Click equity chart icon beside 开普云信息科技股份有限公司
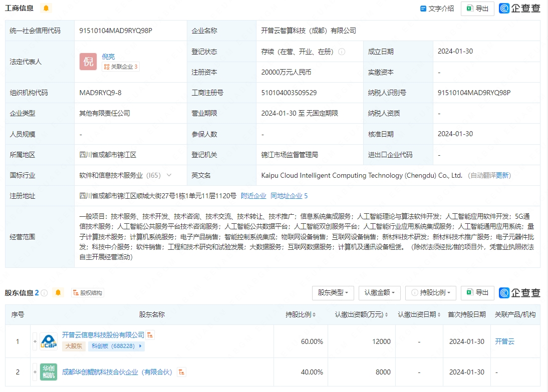 pyautogui.click(x=150, y=335)
